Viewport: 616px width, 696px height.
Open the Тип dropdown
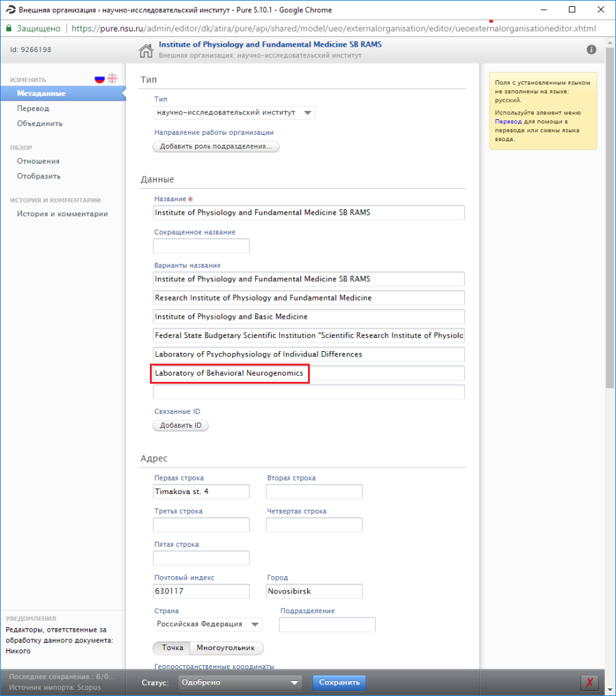click(234, 113)
